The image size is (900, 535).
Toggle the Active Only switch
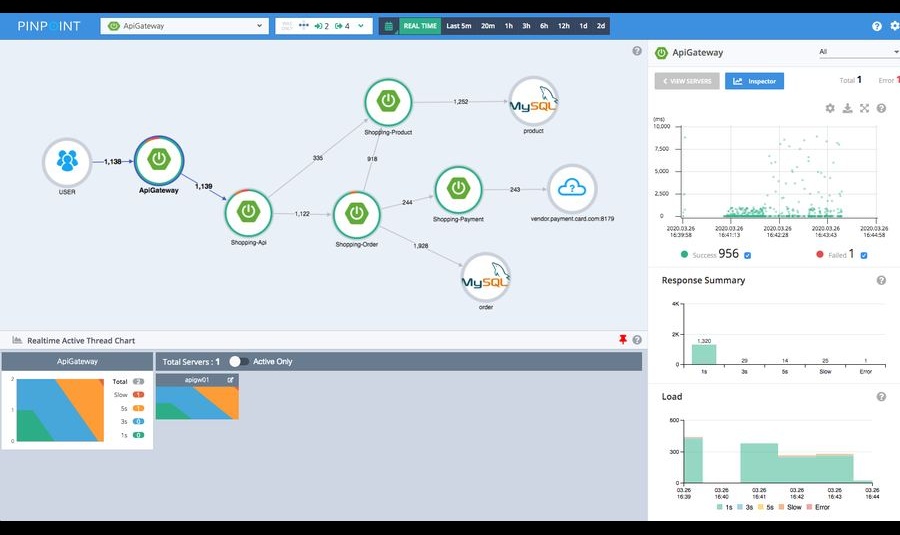tap(239, 362)
